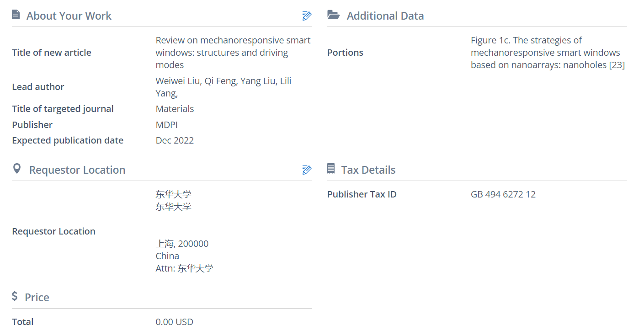This screenshot has width=644, height=336.
Task: Click the total price 0.00 USD
Action: [174, 322]
